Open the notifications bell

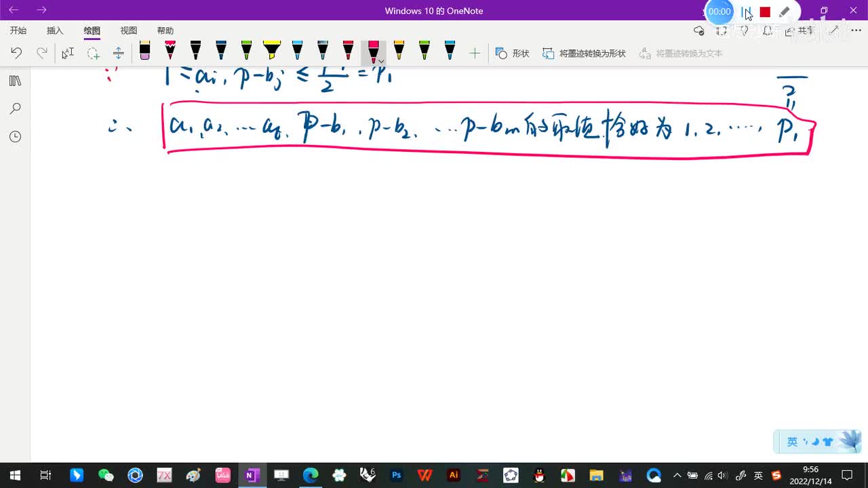click(767, 30)
